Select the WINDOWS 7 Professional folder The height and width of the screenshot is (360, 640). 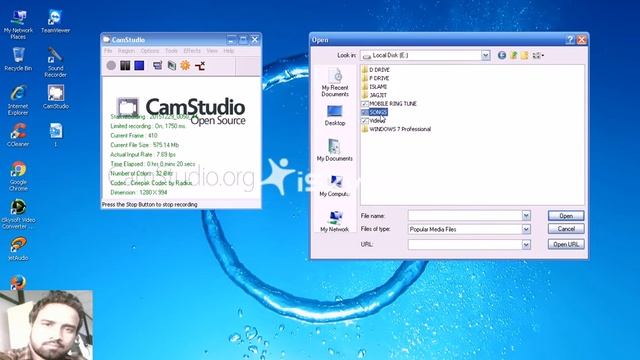pyautogui.click(x=396, y=129)
